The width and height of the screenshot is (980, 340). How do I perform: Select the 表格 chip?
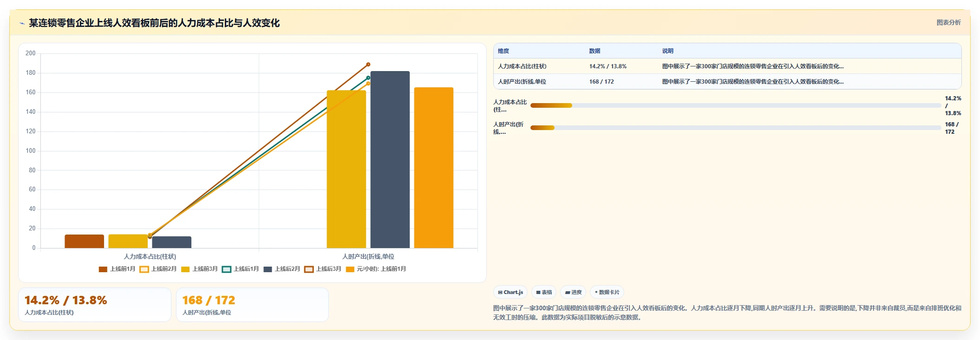[x=544, y=292]
